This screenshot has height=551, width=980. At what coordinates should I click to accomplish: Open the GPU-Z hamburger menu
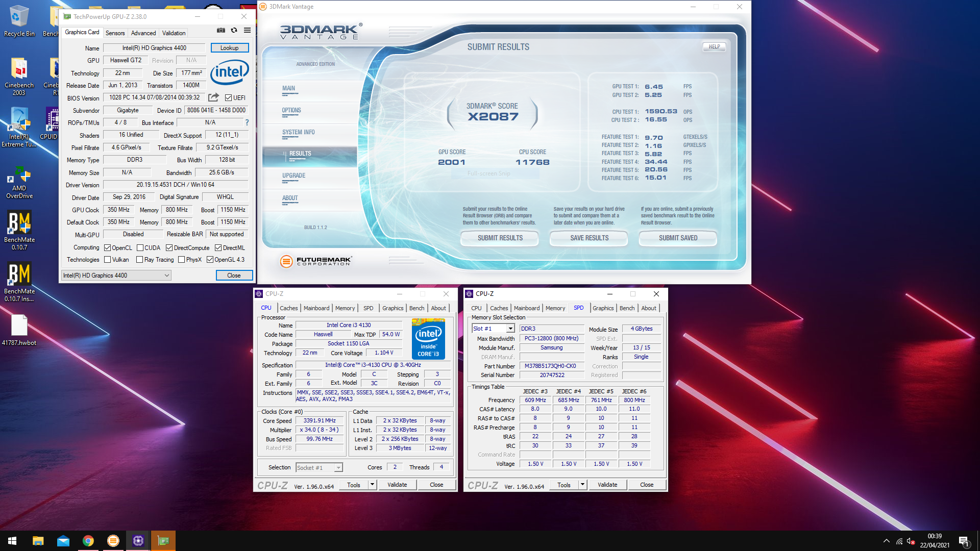click(x=247, y=31)
